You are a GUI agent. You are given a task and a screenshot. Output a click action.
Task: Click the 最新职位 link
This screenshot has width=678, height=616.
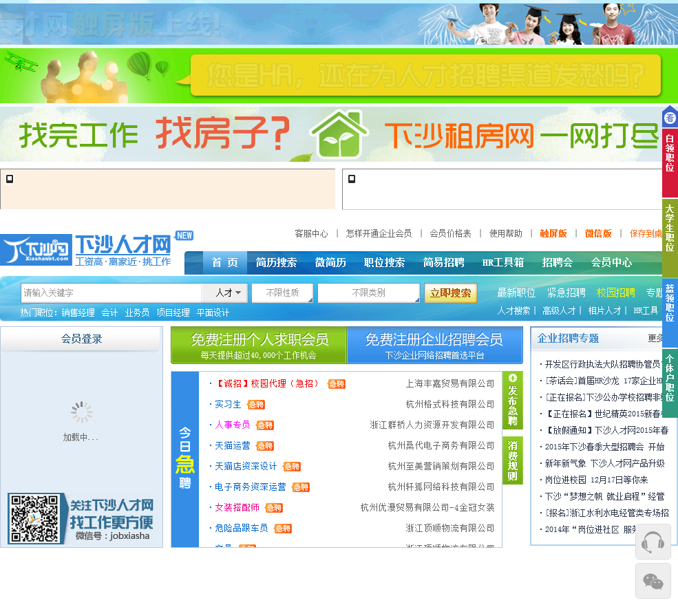pos(516,293)
